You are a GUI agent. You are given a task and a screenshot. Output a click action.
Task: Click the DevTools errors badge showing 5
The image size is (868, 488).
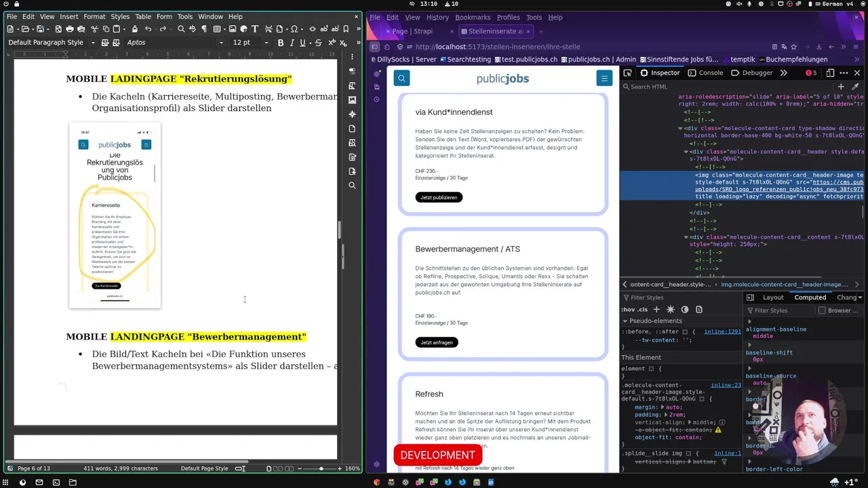811,73
